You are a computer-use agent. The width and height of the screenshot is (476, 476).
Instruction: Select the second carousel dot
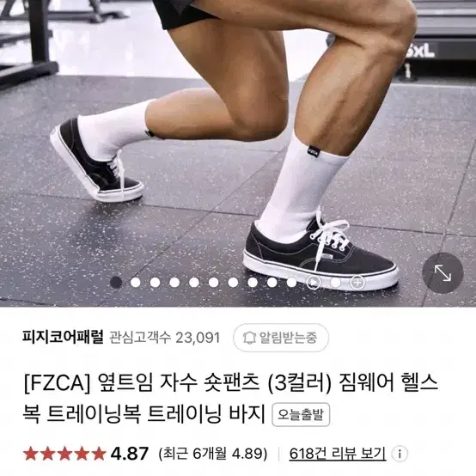tap(136, 283)
